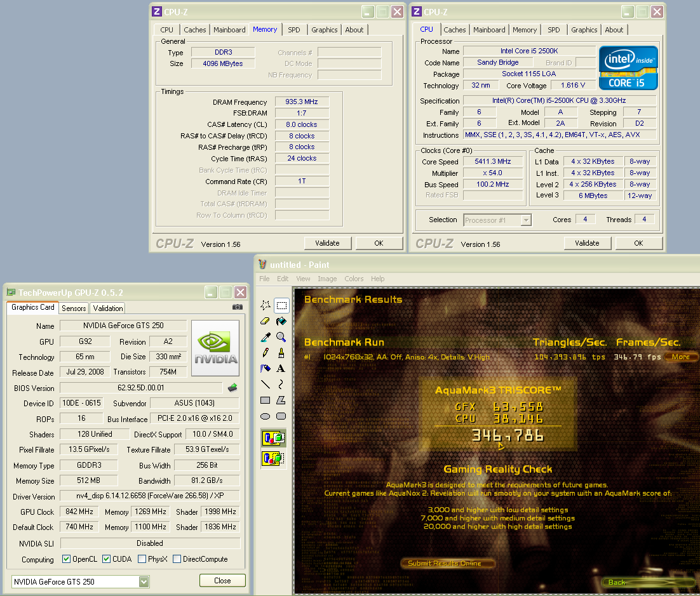The width and height of the screenshot is (700, 596).
Task: Select the Line tool in Paint
Action: click(265, 385)
